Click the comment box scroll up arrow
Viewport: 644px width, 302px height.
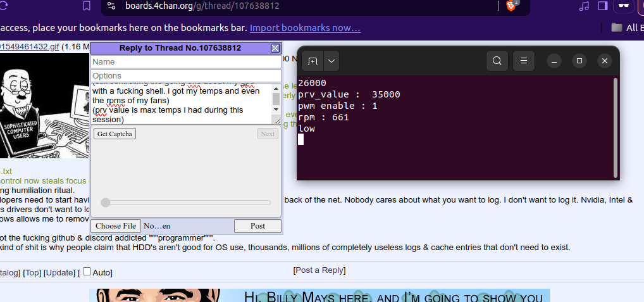click(276, 87)
